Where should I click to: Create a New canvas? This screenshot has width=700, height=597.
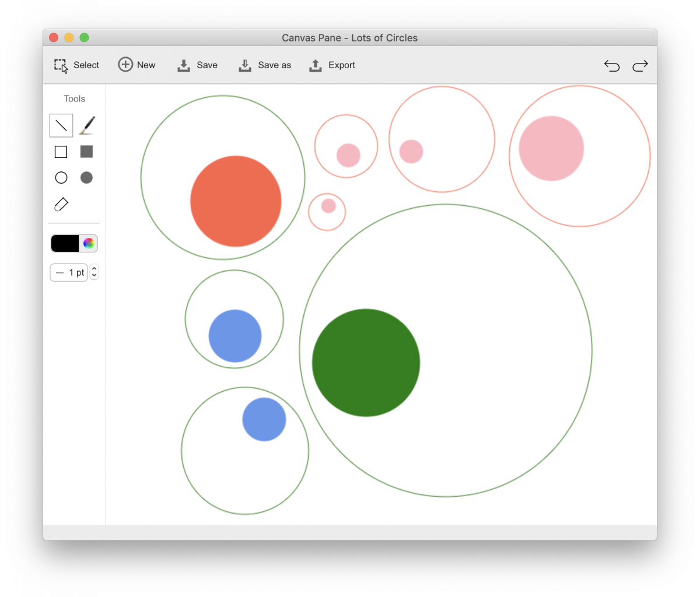click(137, 65)
